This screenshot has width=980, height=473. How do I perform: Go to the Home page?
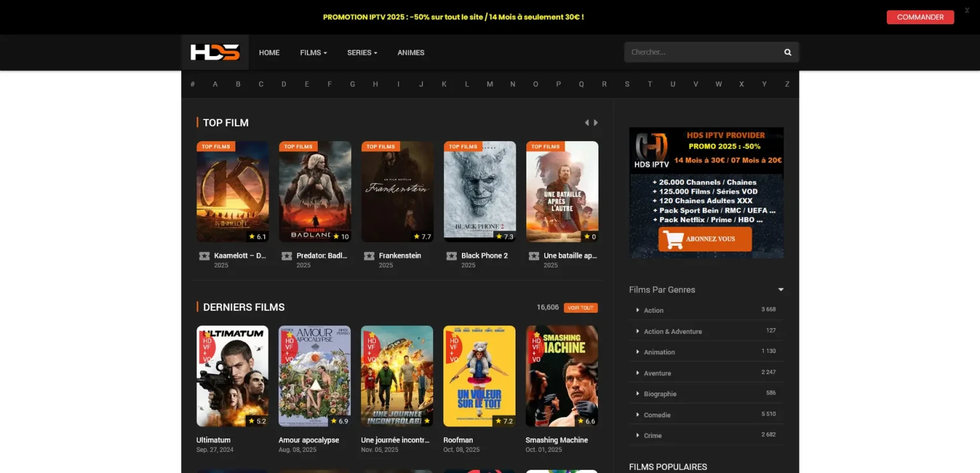click(269, 52)
